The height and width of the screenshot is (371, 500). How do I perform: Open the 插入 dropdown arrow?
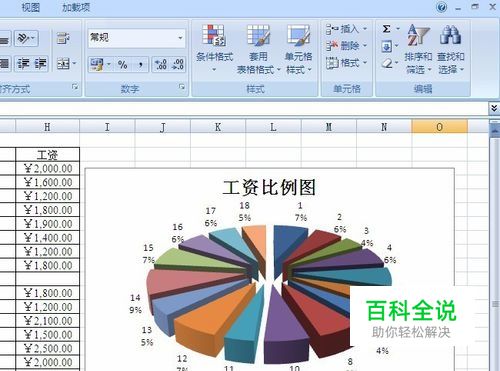364,29
